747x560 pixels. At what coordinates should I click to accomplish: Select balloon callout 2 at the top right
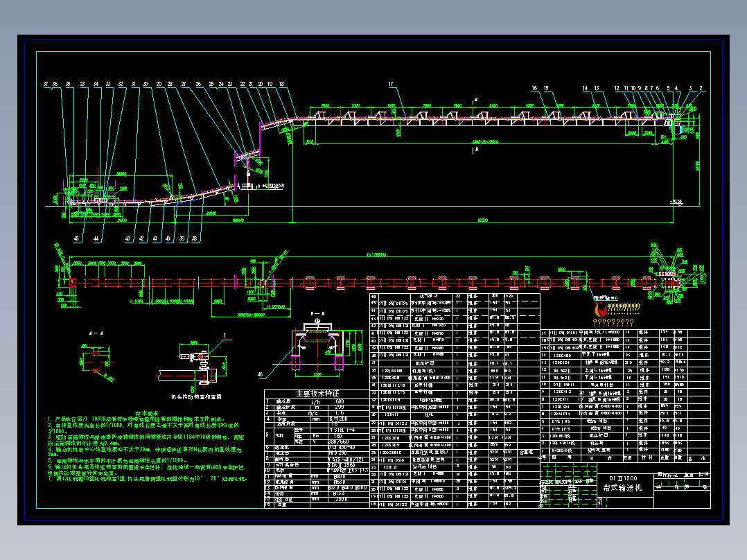point(701,88)
